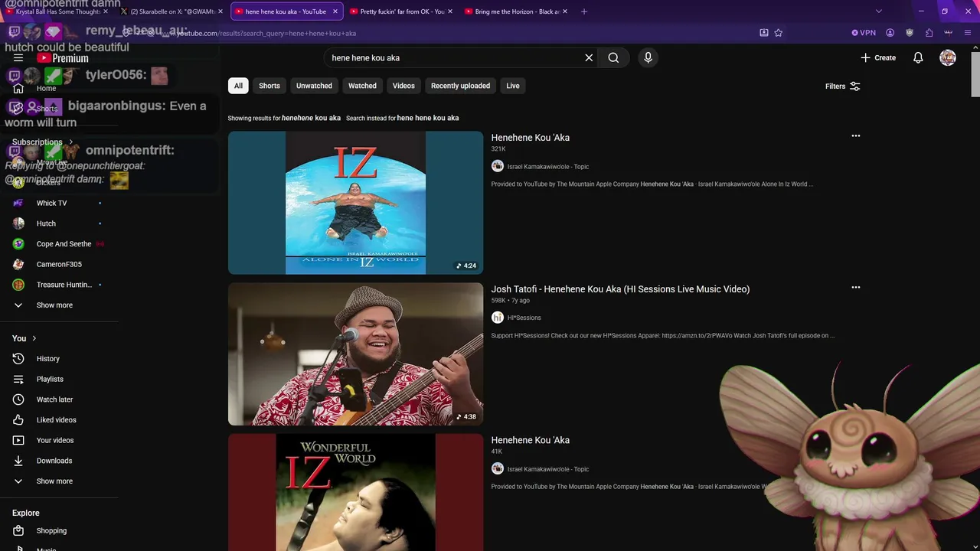The height and width of the screenshot is (551, 980).
Task: Click the Create plus button
Action: coord(878,57)
